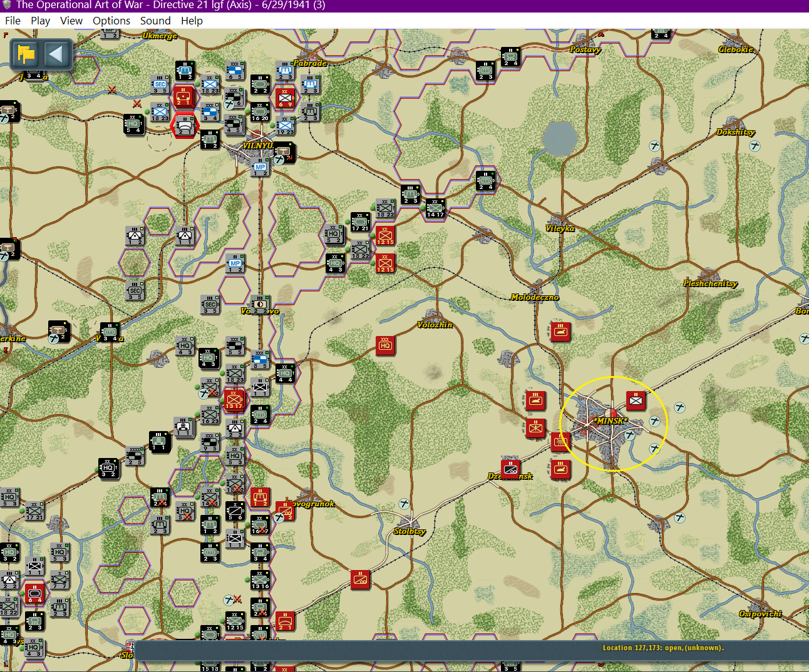Select the black HQ 5-4 unit
Image resolution: width=809 pixels, height=672 pixels.
click(134, 124)
